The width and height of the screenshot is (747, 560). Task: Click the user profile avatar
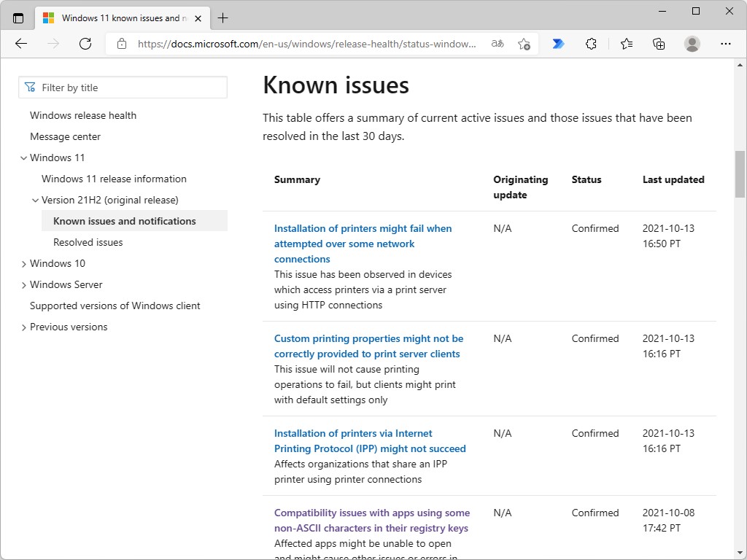coord(692,44)
